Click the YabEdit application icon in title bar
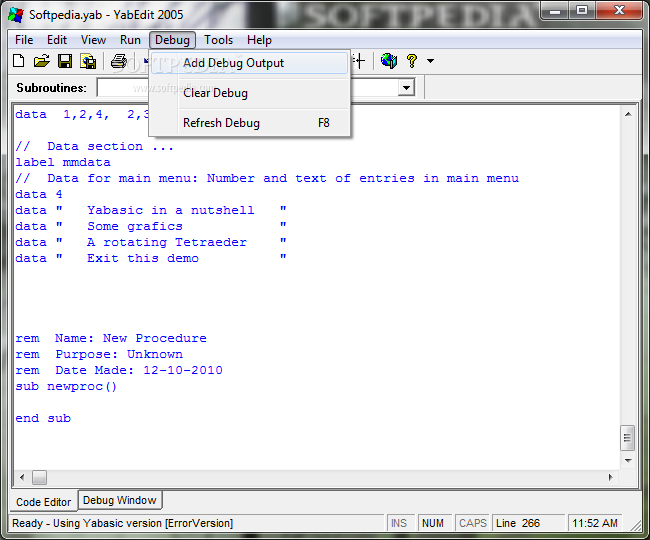650x540 pixels. pyautogui.click(x=16, y=15)
